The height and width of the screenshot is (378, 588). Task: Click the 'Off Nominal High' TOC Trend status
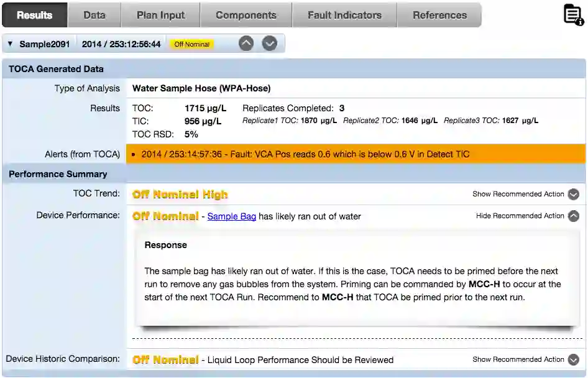pos(180,194)
